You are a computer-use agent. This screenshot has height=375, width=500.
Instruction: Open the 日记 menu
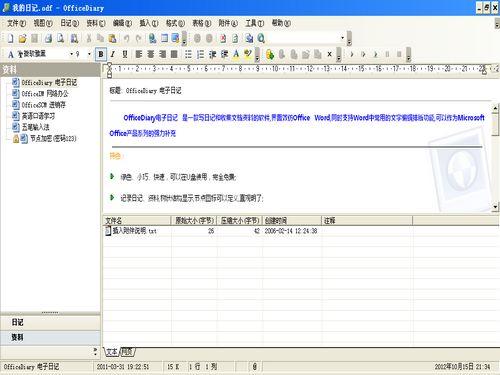[x=69, y=23]
